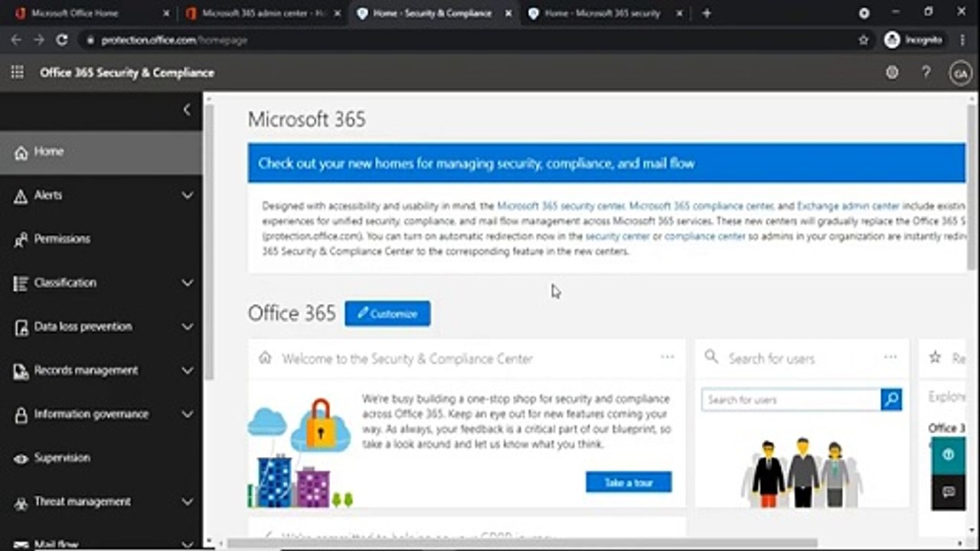Click the search magnifier button for users
Image resolution: width=980 pixels, height=551 pixels.
coord(891,399)
